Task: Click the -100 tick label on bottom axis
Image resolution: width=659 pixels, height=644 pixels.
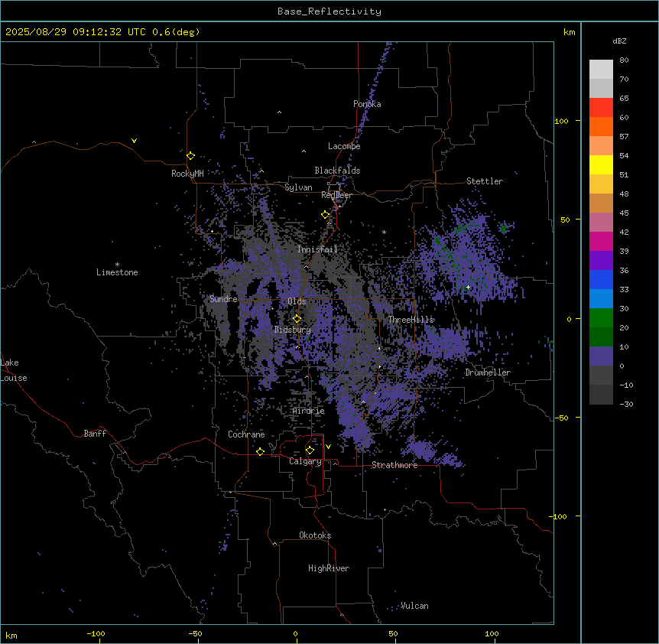Action: tap(96, 633)
